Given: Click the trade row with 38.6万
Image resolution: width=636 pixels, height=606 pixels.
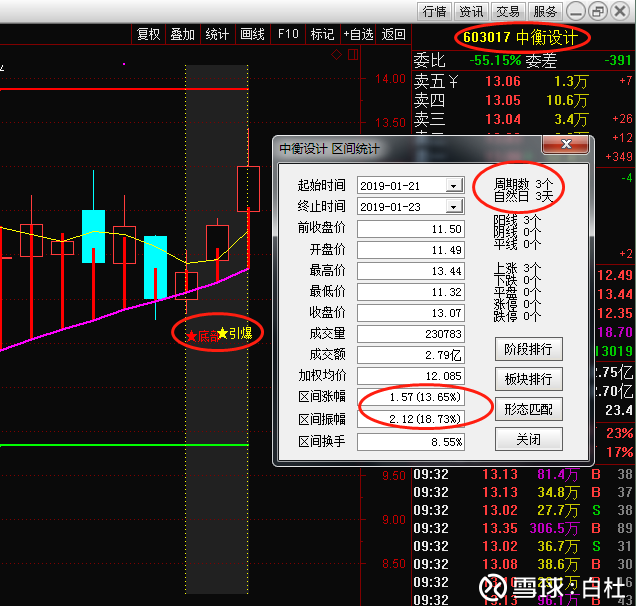Looking at the screenshot, I should coord(523,564).
